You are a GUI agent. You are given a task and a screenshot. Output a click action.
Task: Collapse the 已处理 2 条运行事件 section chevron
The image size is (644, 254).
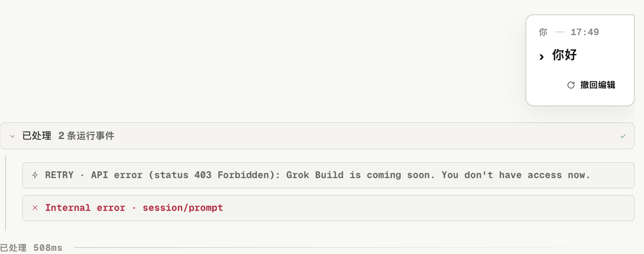(12, 136)
